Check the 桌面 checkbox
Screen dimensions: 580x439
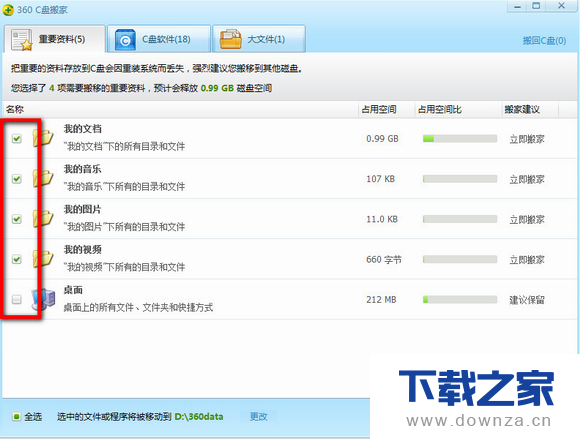(17, 299)
